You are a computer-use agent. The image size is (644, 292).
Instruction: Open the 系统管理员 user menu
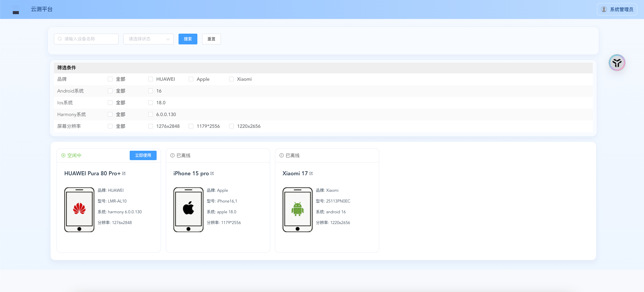point(617,9)
